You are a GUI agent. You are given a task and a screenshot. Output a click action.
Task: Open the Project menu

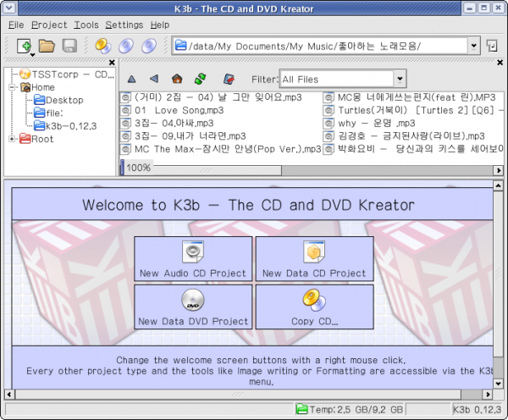[49, 25]
